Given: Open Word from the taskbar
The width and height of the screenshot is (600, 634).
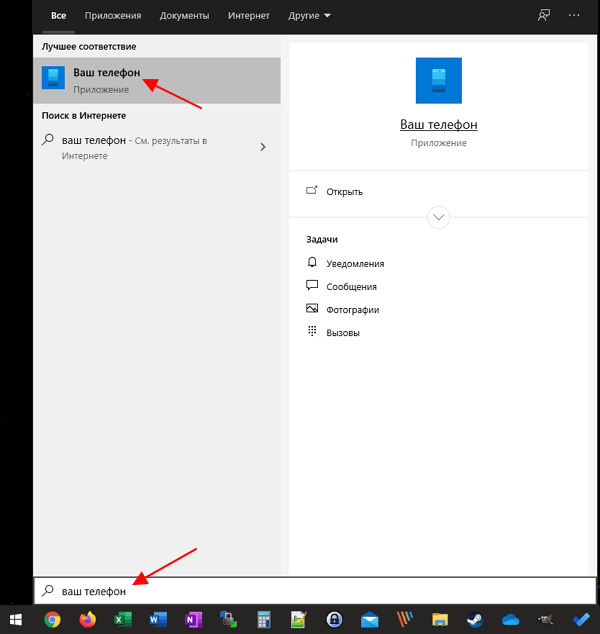Looking at the screenshot, I should tap(158, 619).
